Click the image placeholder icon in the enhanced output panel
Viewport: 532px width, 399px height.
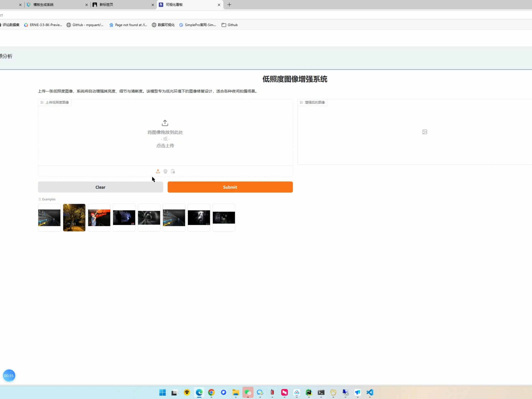[425, 132]
